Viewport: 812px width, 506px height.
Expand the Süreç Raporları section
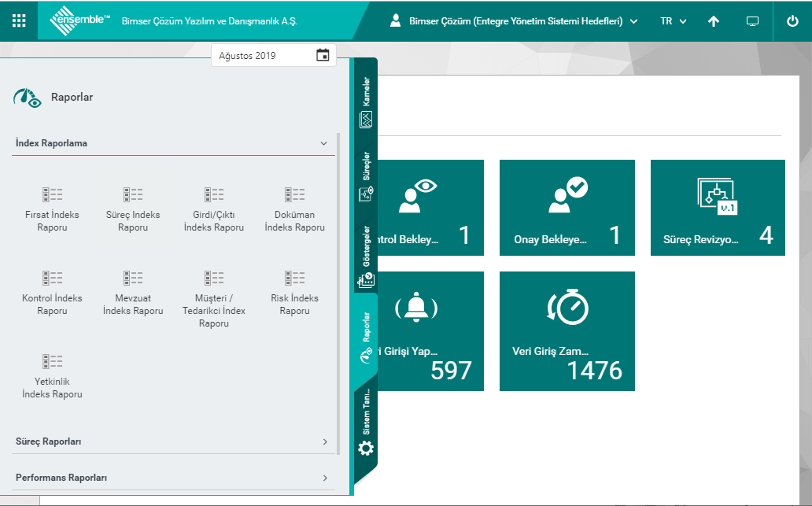[325, 441]
